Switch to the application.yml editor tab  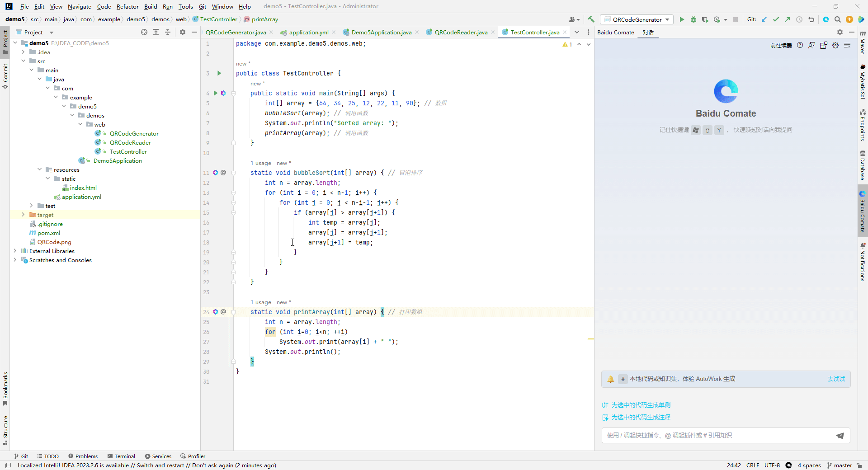(308, 32)
